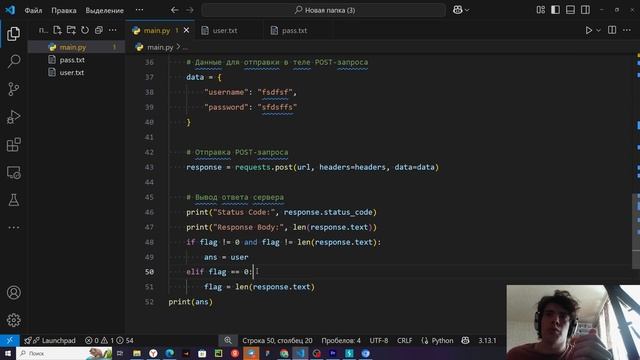Image resolution: width=640 pixels, height=360 pixels.
Task: Toggle the secondary side bar
Action: (585, 10)
